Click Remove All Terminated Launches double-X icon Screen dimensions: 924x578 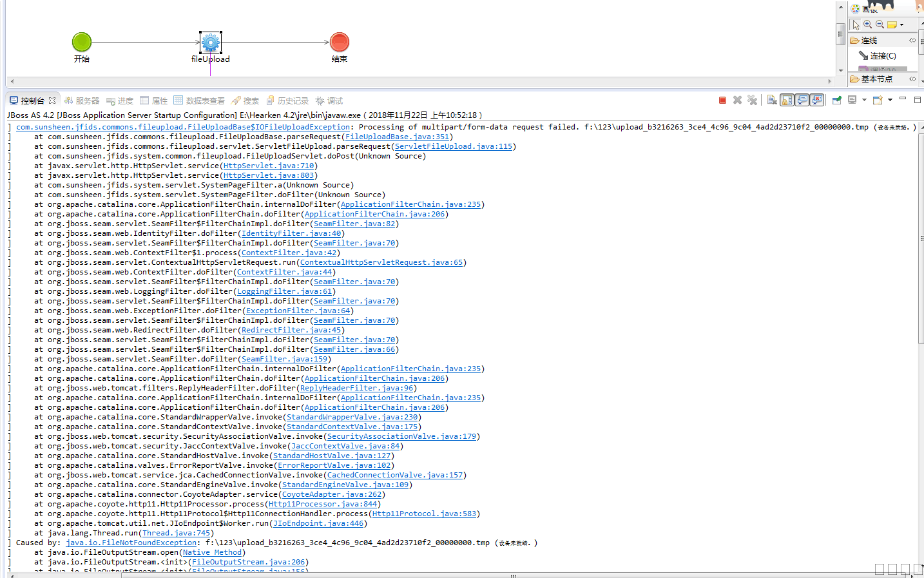(x=752, y=100)
